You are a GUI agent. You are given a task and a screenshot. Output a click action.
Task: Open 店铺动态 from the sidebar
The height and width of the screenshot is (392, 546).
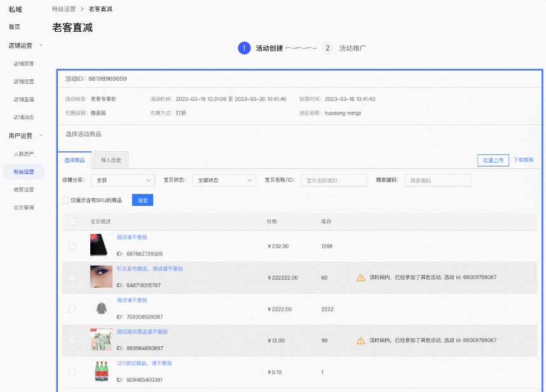point(23,117)
